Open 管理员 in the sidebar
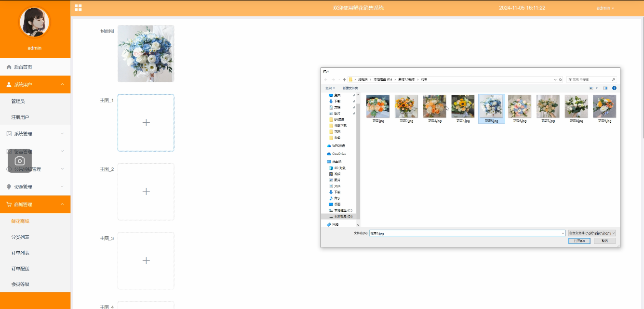The width and height of the screenshot is (644, 309). [x=18, y=101]
